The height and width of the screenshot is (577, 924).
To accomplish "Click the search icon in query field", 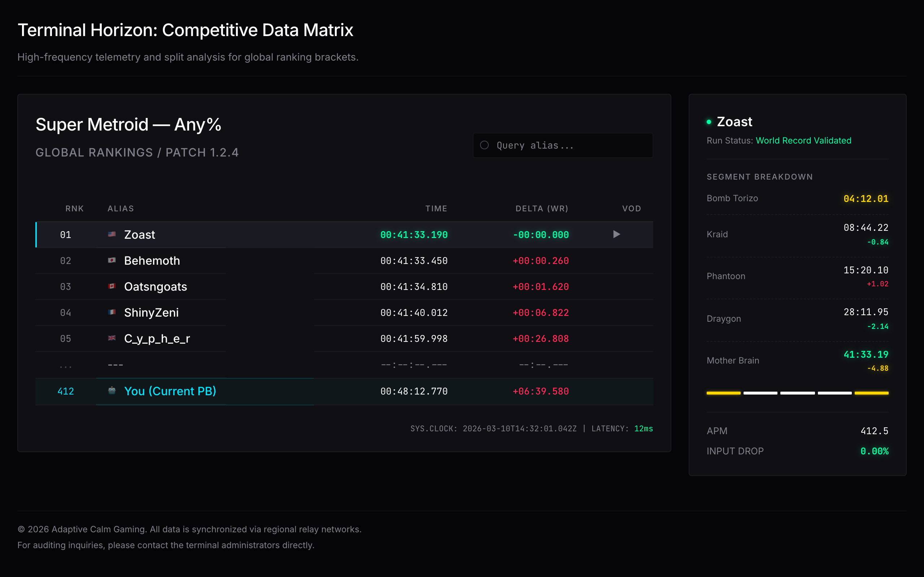I will (484, 145).
